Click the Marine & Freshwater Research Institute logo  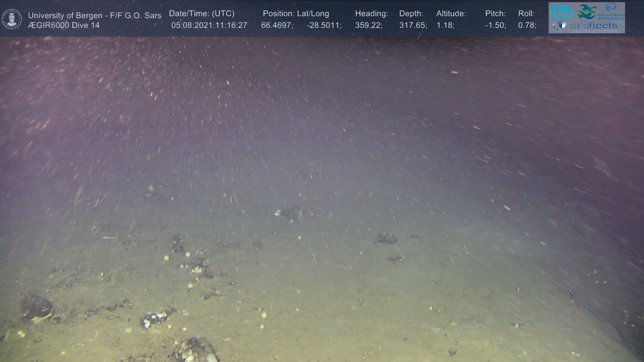pyautogui.click(x=611, y=11)
